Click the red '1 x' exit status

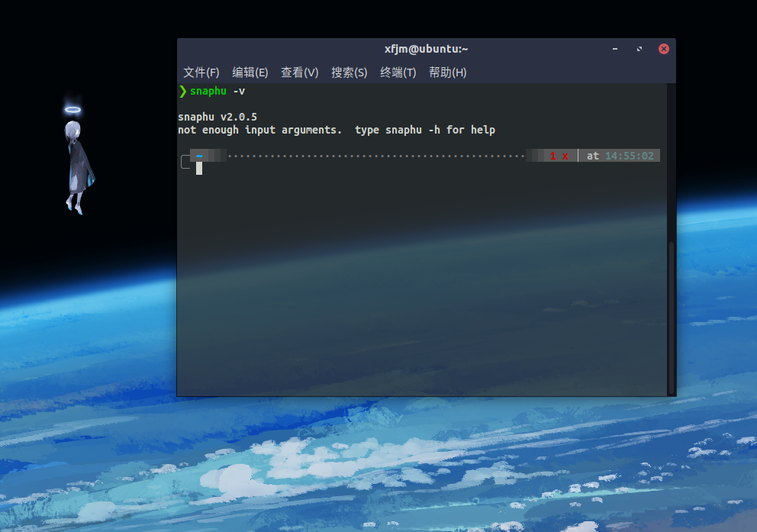pyautogui.click(x=559, y=156)
